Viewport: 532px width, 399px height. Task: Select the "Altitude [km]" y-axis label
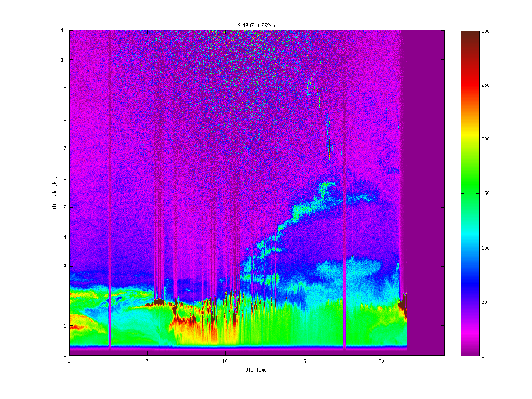[55, 193]
